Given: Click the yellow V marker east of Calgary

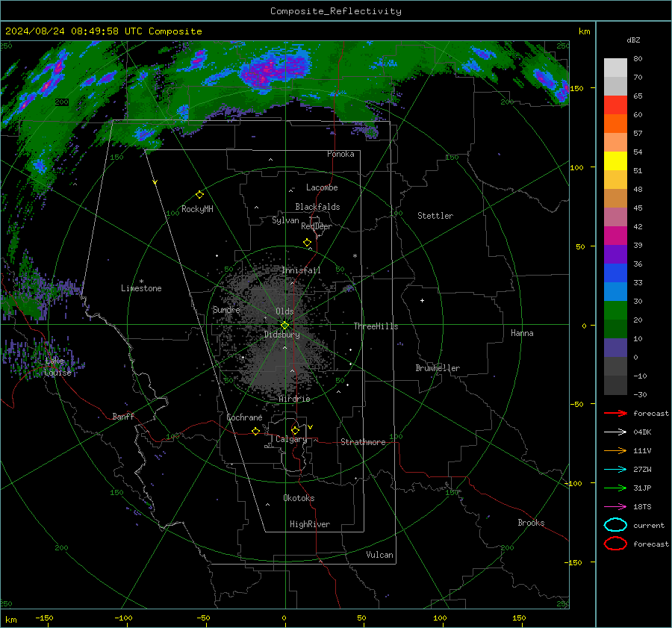Looking at the screenshot, I should [x=311, y=427].
